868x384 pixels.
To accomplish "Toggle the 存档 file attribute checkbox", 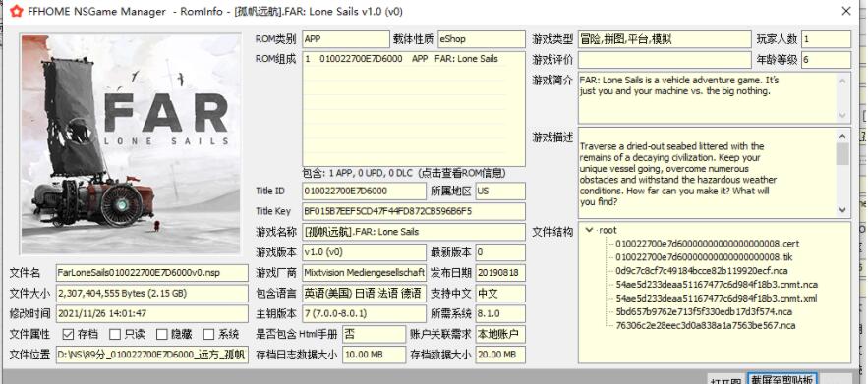I will [68, 334].
